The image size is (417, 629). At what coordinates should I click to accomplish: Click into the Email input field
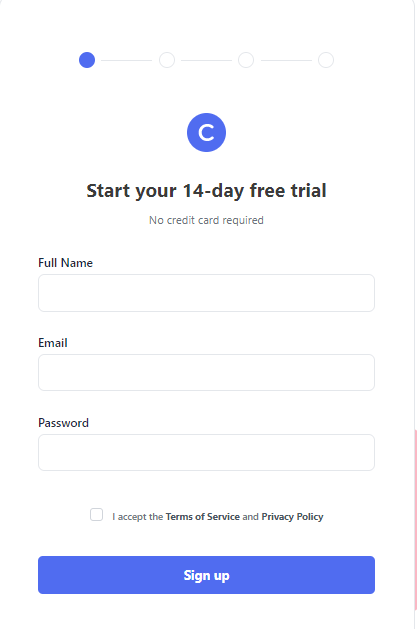[206, 372]
